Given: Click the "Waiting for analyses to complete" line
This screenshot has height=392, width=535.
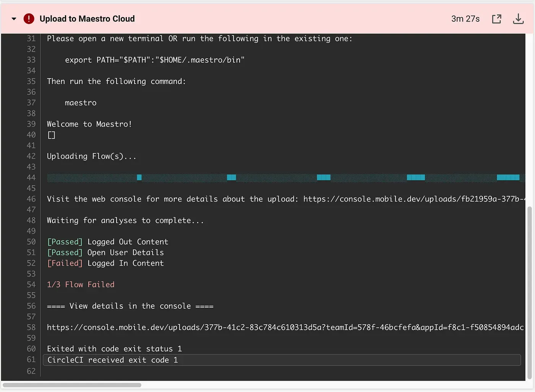Looking at the screenshot, I should tap(125, 221).
